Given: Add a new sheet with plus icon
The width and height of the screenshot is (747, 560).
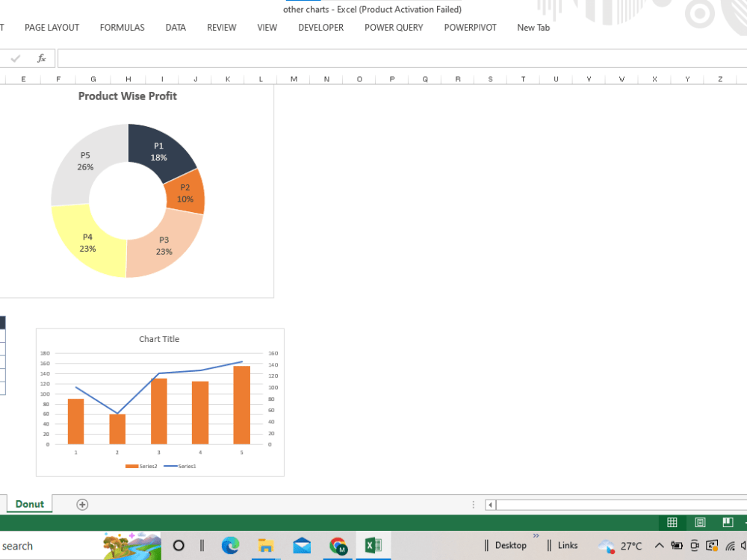Looking at the screenshot, I should 82,504.
